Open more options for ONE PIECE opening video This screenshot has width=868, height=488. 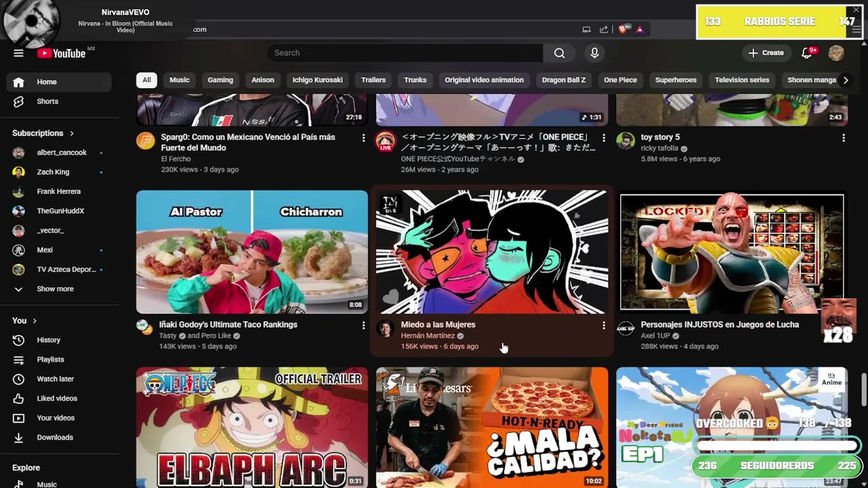[x=604, y=138]
